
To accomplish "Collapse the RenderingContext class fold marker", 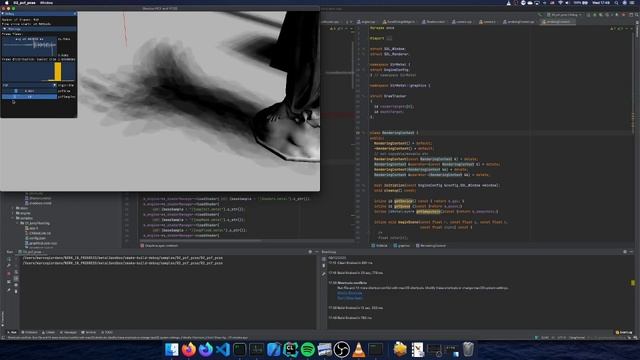I will click(x=364, y=133).
